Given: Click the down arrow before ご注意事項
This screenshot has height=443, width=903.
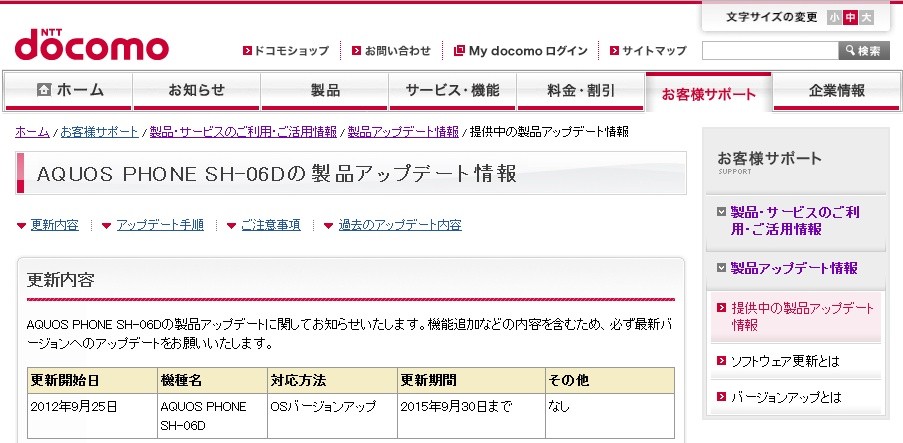Looking at the screenshot, I should click(x=232, y=226).
